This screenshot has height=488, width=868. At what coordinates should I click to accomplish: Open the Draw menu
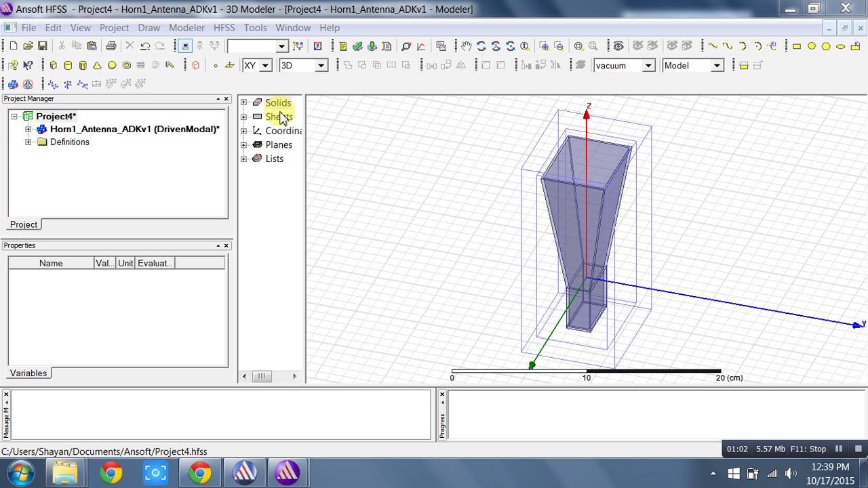pos(149,28)
